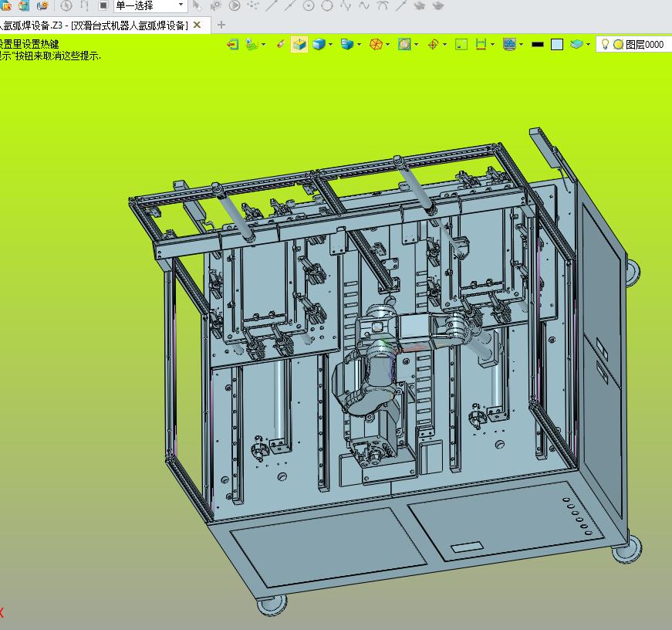This screenshot has height=630, width=672.
Task: Expand dropdown next to datum plane icon
Action: 263,44
